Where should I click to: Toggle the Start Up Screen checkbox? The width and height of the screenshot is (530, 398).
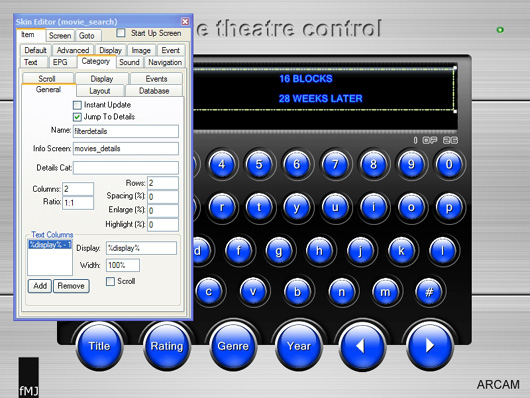coord(121,33)
